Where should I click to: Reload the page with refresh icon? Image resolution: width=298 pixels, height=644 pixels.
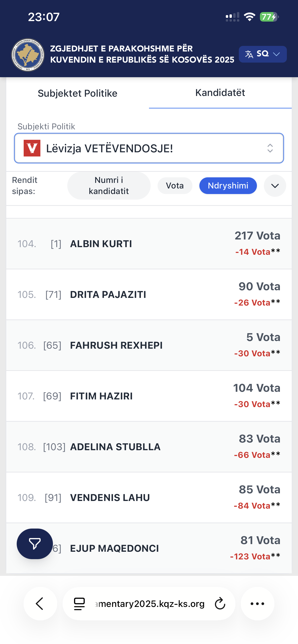[x=220, y=604]
